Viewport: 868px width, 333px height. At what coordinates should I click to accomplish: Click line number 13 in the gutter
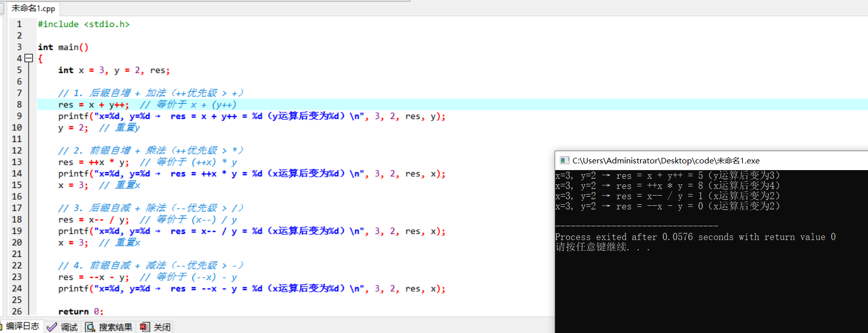17,162
